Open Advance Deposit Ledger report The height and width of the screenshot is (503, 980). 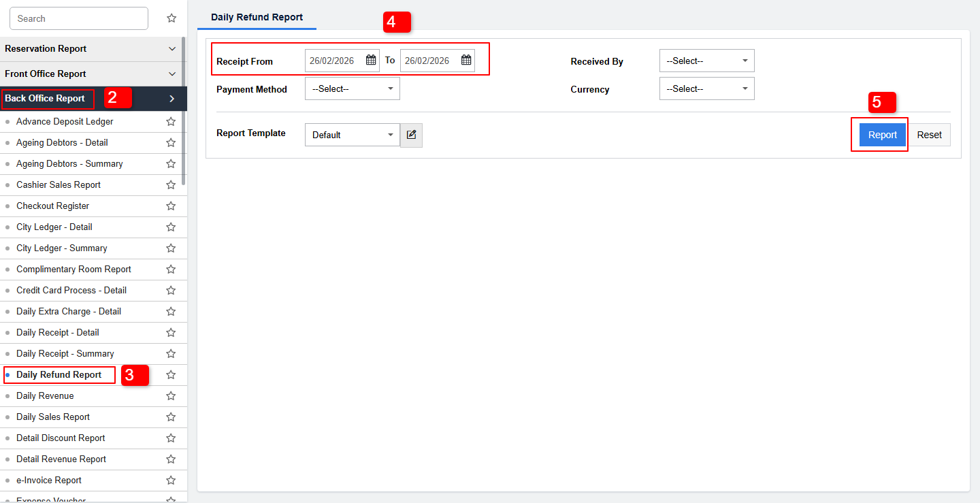(x=65, y=122)
